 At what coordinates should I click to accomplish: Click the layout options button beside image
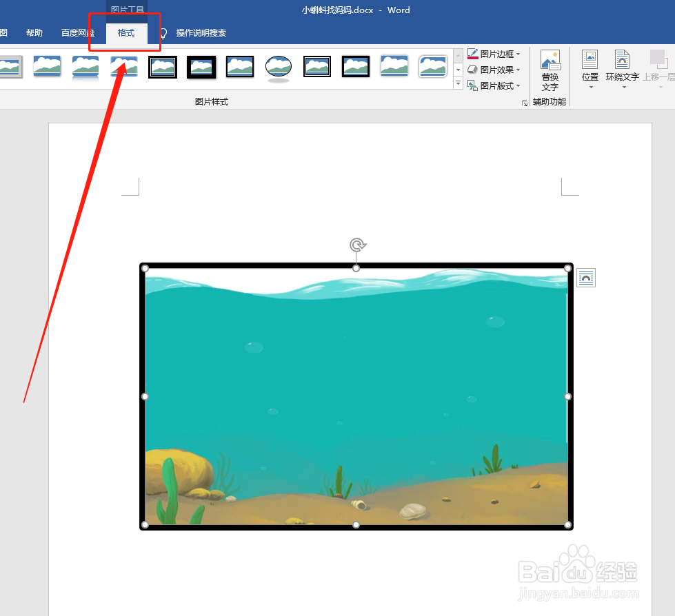(x=586, y=278)
